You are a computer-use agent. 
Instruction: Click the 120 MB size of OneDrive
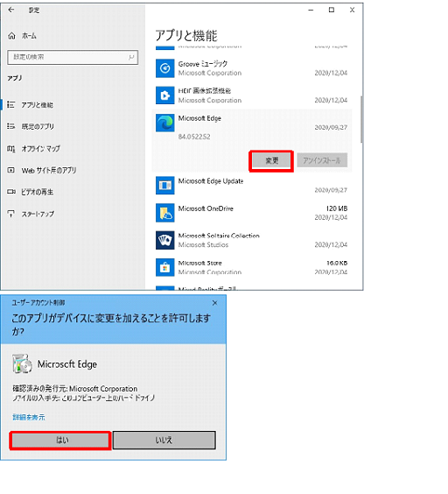[337, 208]
